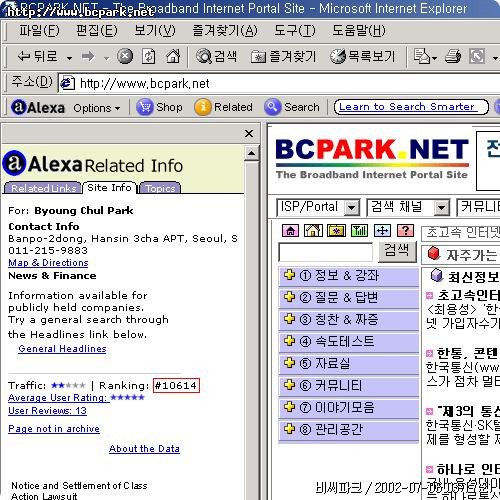Go back with the 뒤로 button
The height and width of the screenshot is (500, 500).
(38, 56)
